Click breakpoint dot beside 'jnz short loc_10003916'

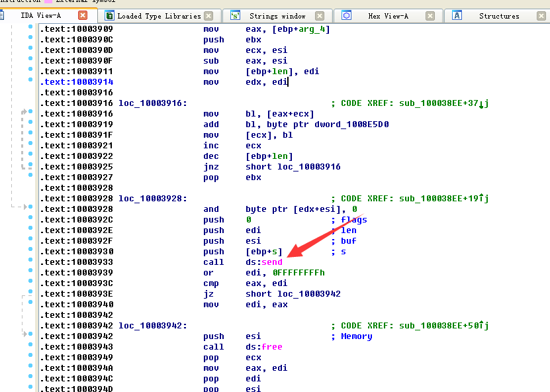coord(30,164)
